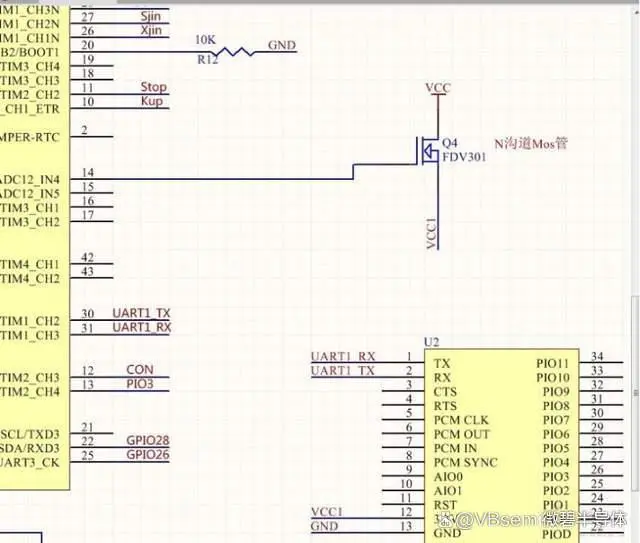Click pin number 42 beside TIM4_CH1
Viewport: 640px width, 543px height.
click(x=87, y=258)
